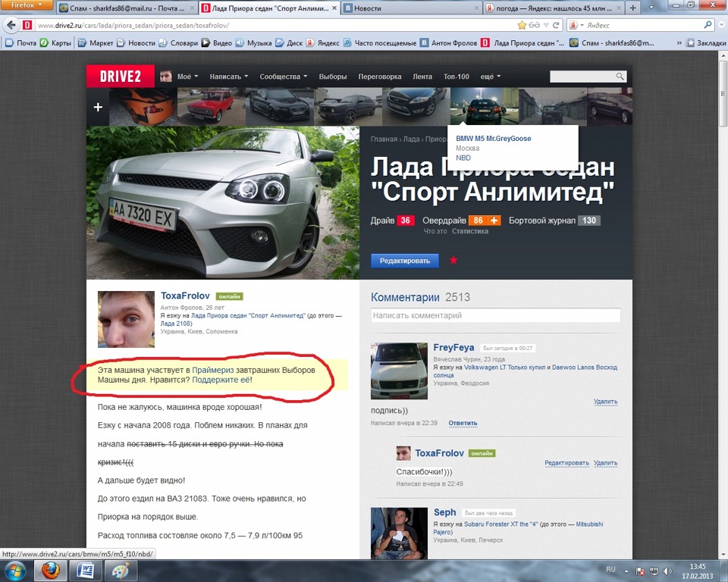Click the RU language indicator in taskbar
728x582 pixels.
tap(610, 569)
